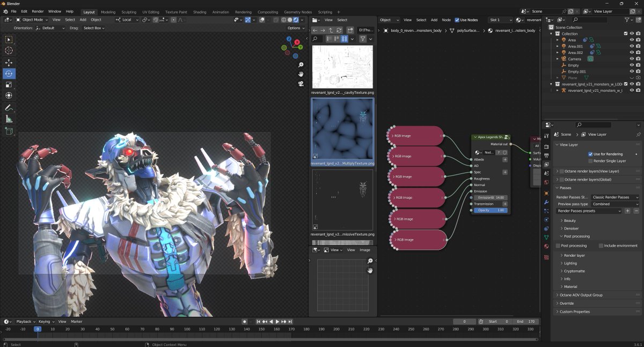Select the Move tool
This screenshot has width=644, height=347.
pyautogui.click(x=9, y=63)
